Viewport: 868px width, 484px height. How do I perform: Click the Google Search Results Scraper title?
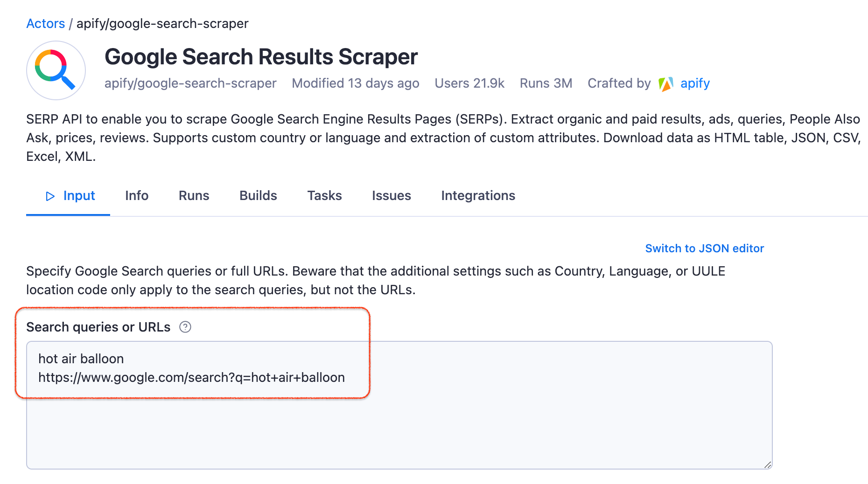tap(261, 57)
